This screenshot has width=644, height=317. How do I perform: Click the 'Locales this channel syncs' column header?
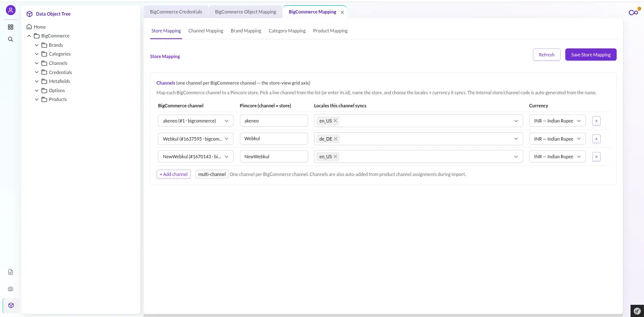pos(340,106)
